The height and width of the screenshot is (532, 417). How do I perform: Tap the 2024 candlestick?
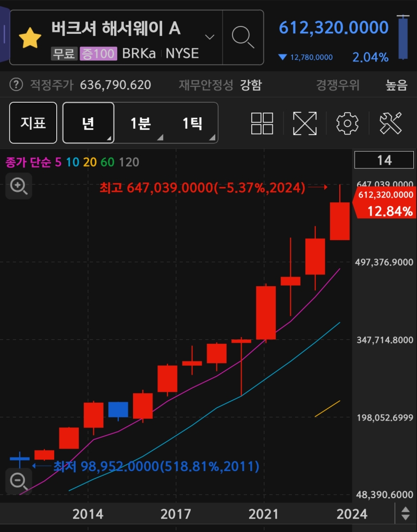tap(340, 221)
